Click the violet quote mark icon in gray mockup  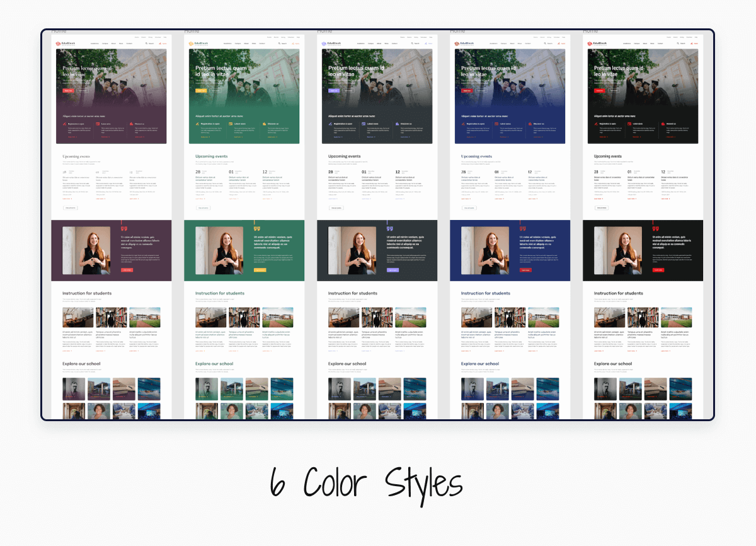[x=390, y=228]
